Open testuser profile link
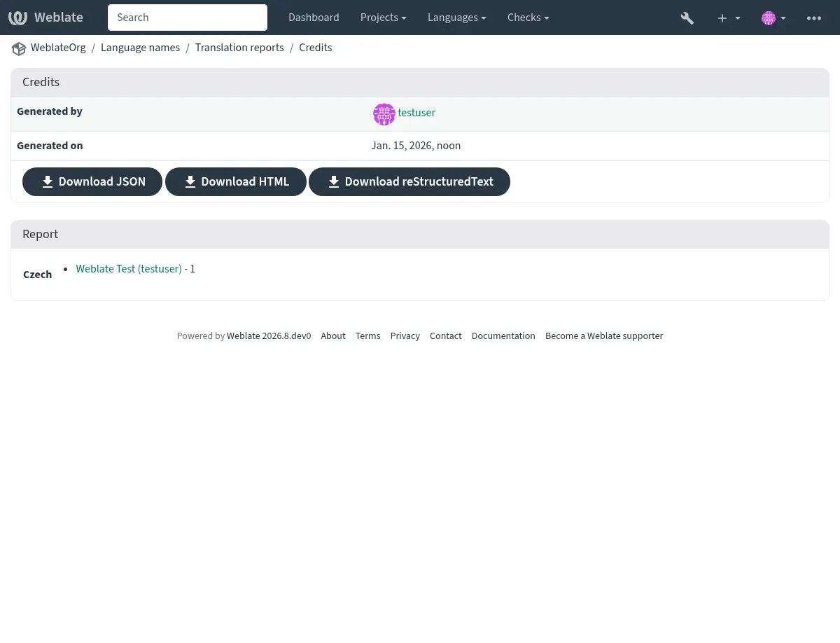The height and width of the screenshot is (643, 840). 416,113
